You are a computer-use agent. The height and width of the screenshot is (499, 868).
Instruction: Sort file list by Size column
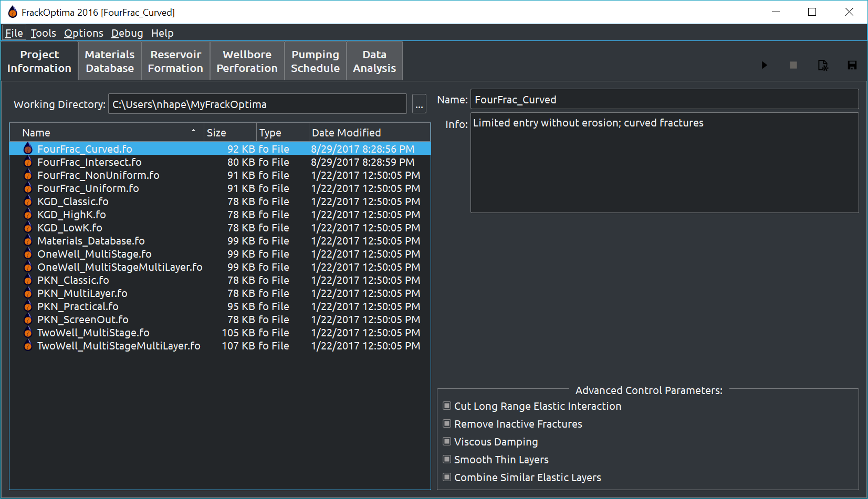coord(230,133)
